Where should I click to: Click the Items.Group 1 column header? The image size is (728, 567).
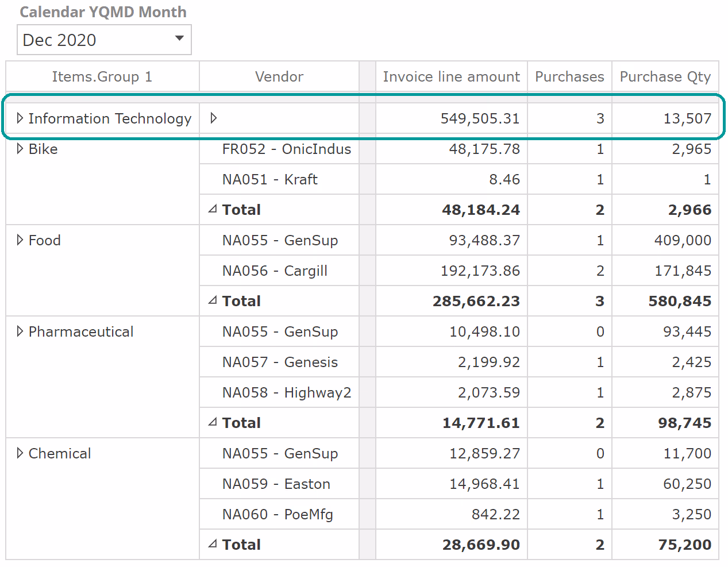[102, 76]
